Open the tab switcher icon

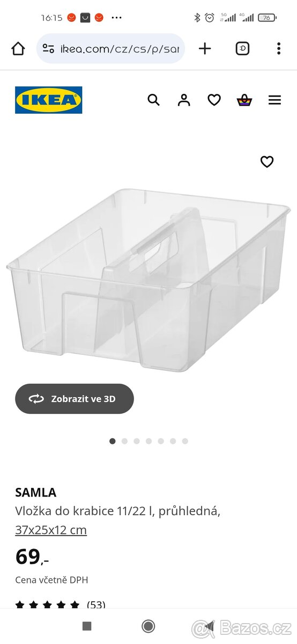[242, 49]
